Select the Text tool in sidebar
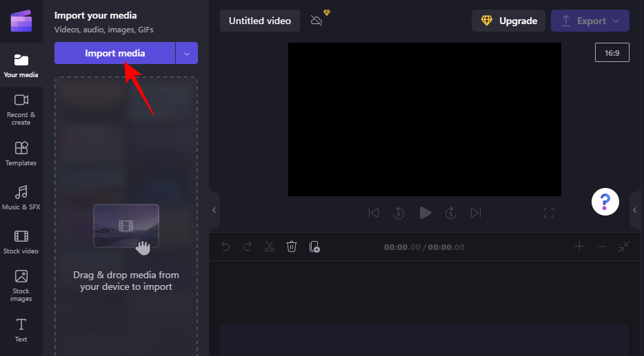This screenshot has height=356, width=644. [x=21, y=329]
